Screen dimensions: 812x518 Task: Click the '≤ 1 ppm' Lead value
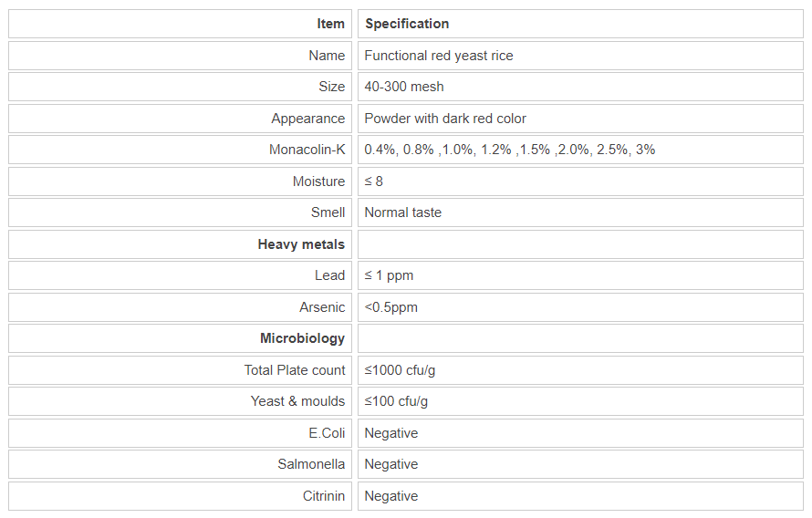pos(389,275)
